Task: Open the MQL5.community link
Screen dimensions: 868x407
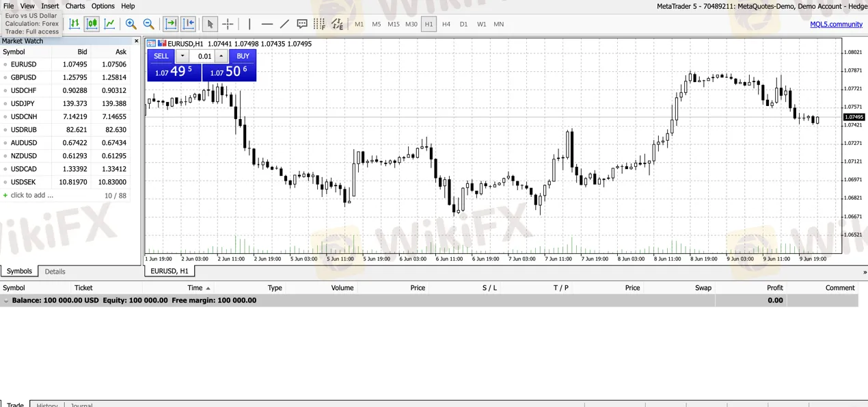Action: 836,24
